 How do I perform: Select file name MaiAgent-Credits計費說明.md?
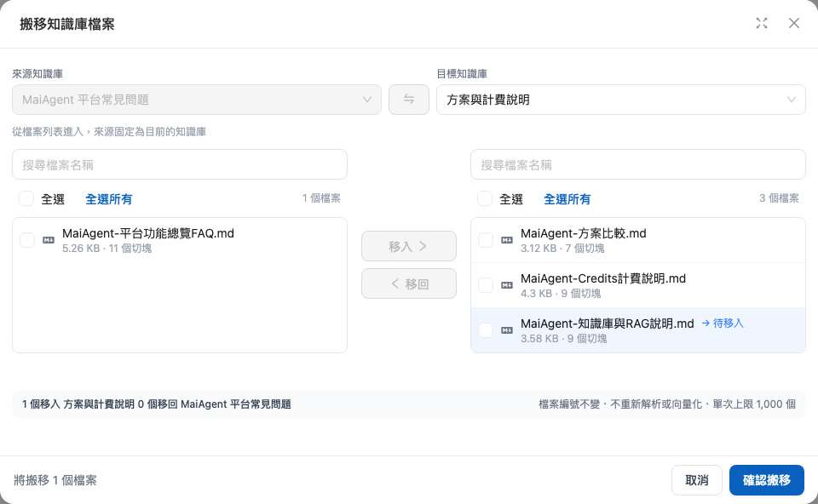pos(603,278)
